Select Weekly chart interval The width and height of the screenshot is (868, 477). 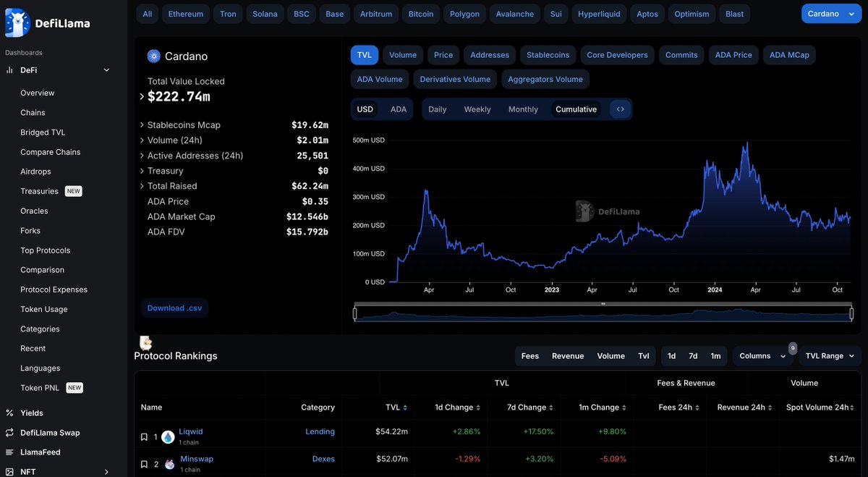(477, 109)
